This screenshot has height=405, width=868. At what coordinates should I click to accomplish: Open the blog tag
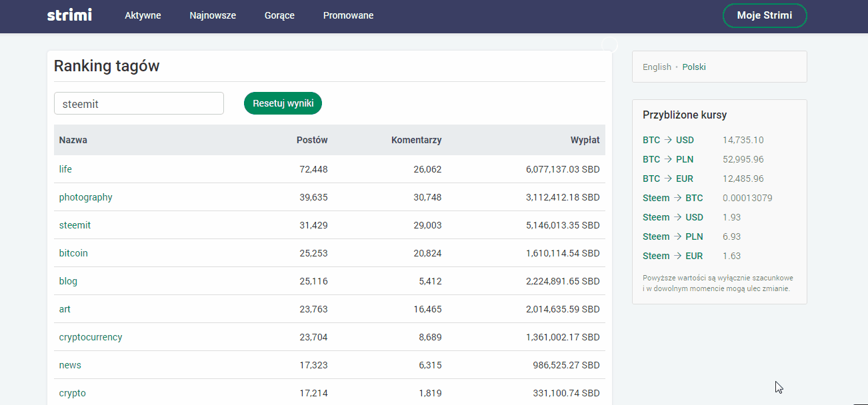[x=68, y=281]
